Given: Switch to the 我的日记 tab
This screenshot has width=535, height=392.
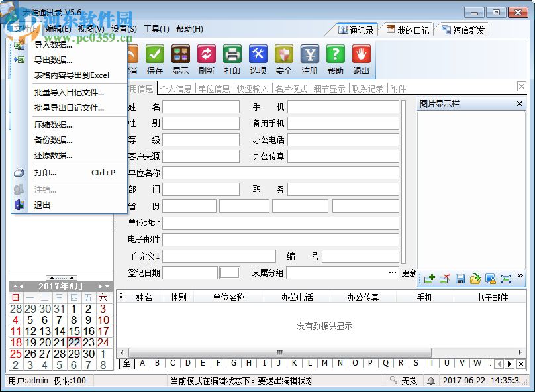Looking at the screenshot, I should tap(408, 28).
